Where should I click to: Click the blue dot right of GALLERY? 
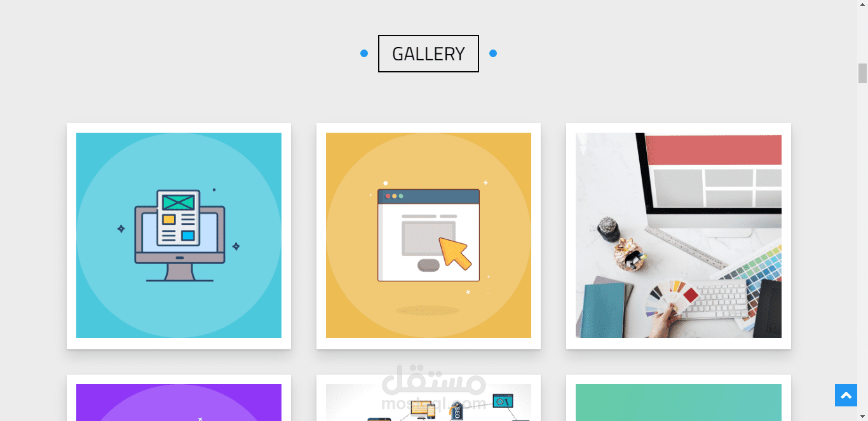click(493, 53)
